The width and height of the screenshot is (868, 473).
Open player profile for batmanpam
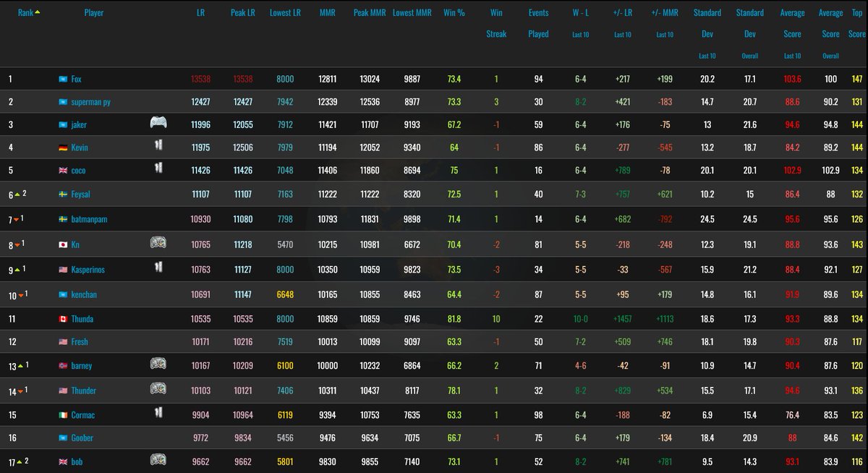click(x=89, y=219)
